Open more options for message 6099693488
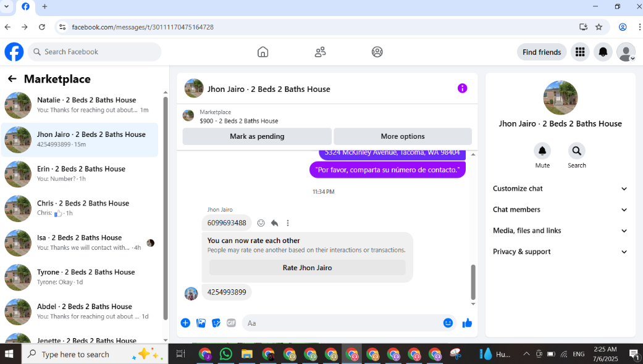This screenshot has height=364, width=643. tap(288, 223)
